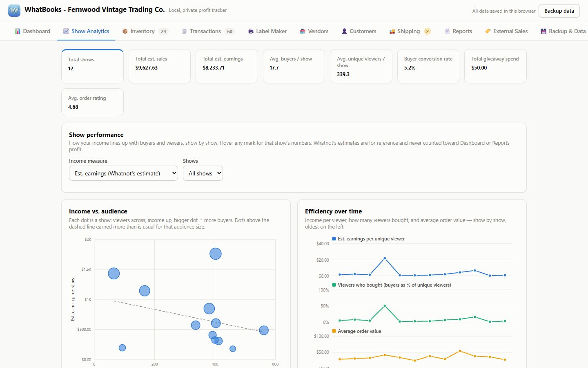Click 'All data saved in this browser' text
Screen dimensions: 588x368
click(504, 11)
